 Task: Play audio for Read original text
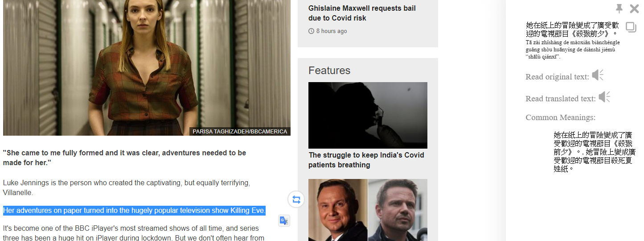pos(598,75)
